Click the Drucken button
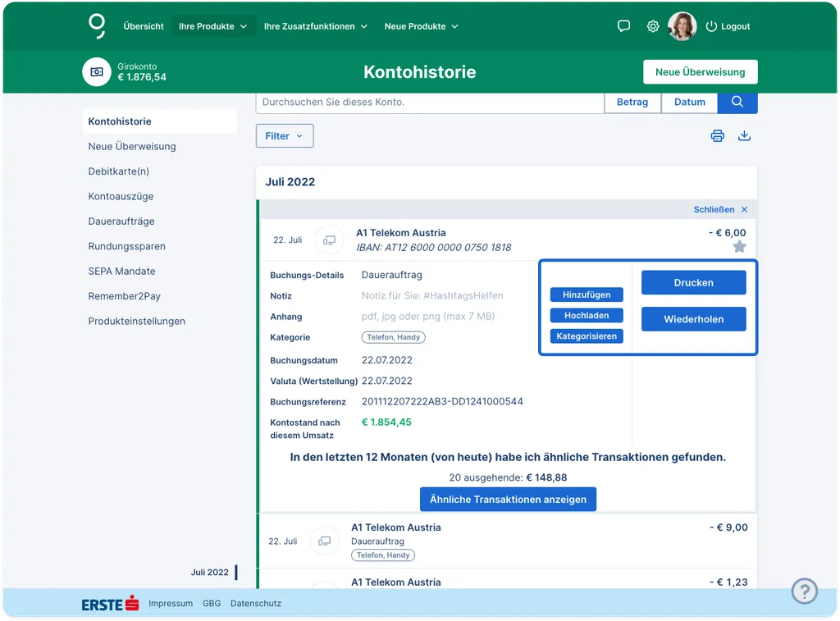Image resolution: width=840 pixels, height=621 pixels. [694, 282]
